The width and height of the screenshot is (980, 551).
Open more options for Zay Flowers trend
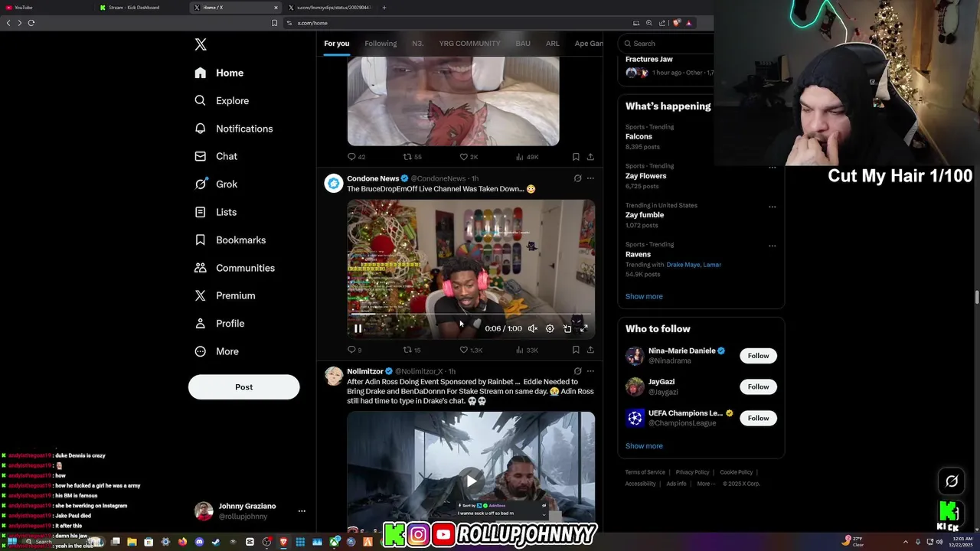[772, 167]
